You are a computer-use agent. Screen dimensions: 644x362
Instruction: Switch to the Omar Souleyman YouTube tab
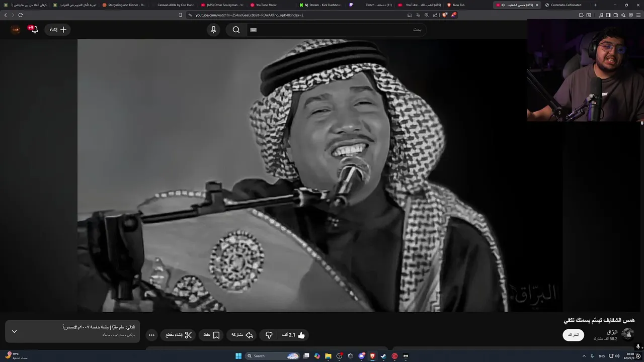[x=221, y=5]
